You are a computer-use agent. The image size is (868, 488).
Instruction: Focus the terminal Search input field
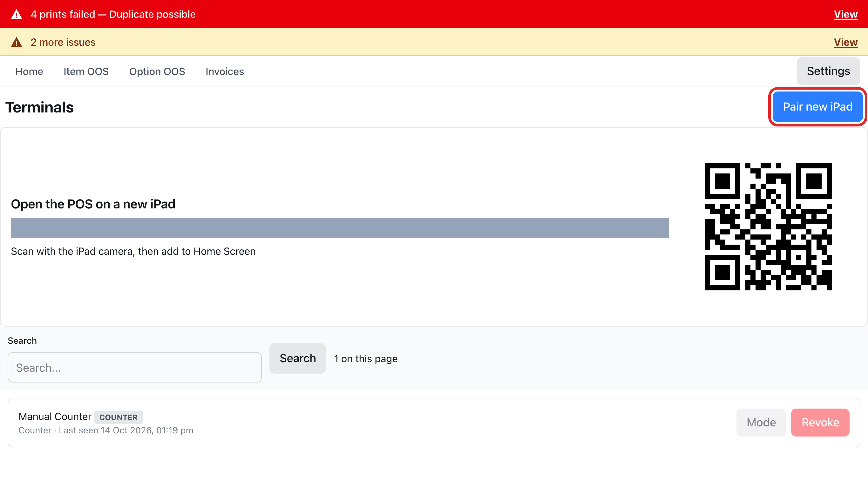(135, 367)
